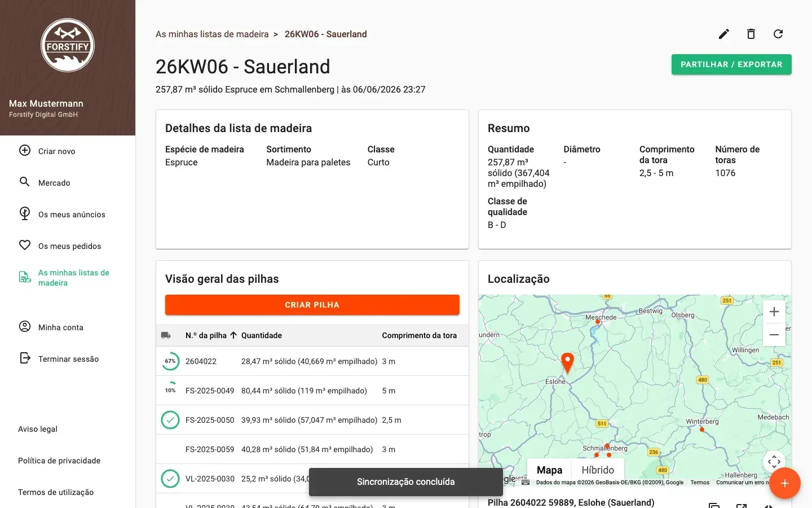Select As minhas listas de madeira menu item
The height and width of the screenshot is (508, 812).
point(68,278)
